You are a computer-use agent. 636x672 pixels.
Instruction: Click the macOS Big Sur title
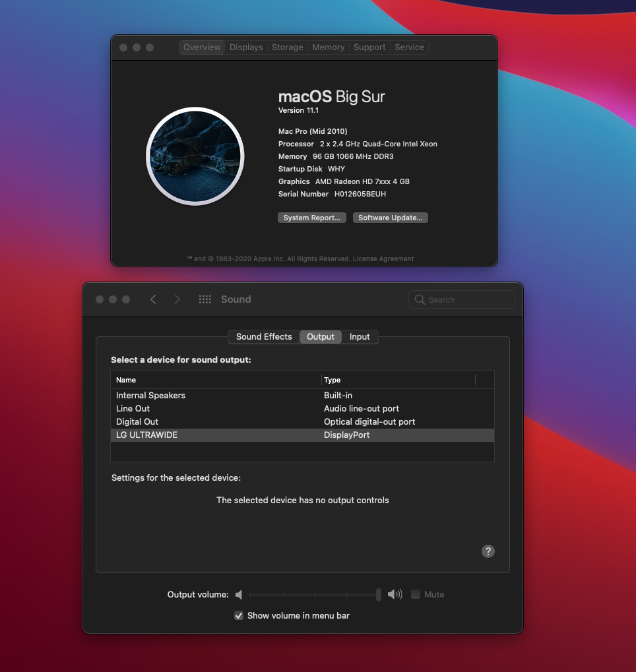[x=331, y=96]
